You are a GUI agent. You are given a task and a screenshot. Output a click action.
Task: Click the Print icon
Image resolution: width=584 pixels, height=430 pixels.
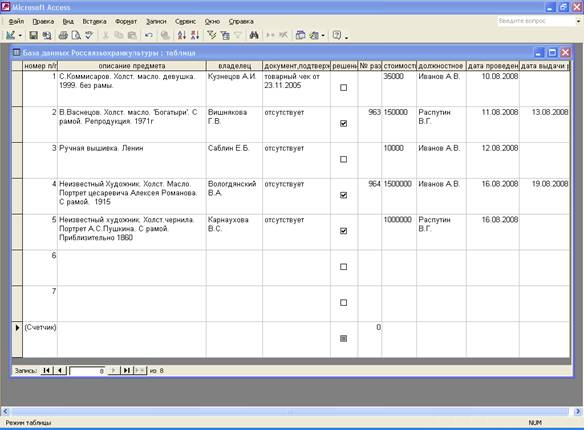click(63, 35)
